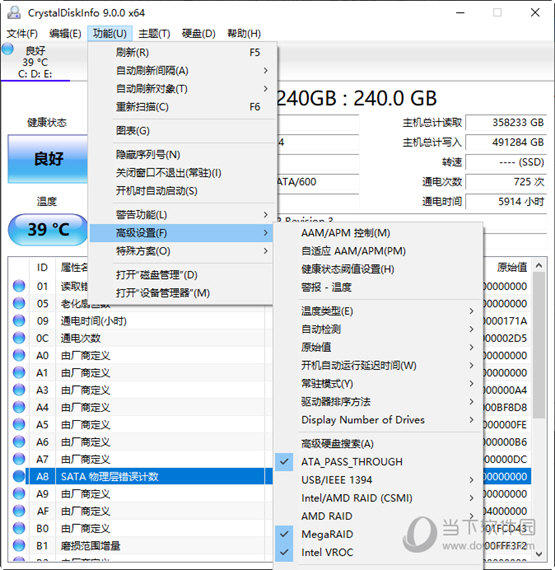Click the 39 °C temperature button
The image size is (555, 570).
tap(48, 229)
